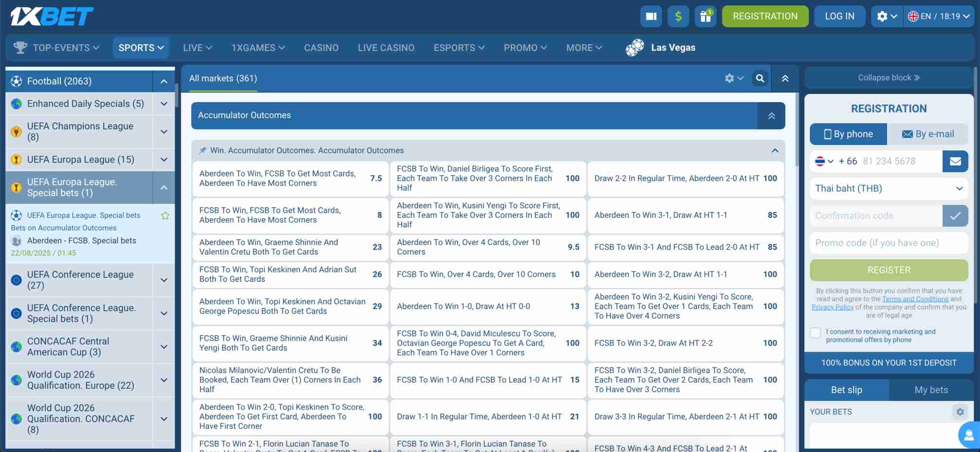Viewport: 980px width, 452px height.
Task: Open the header settings gear
Action: [887, 17]
